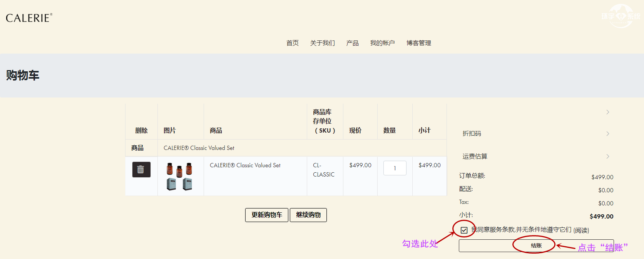Viewport: 644px width, 259px height.
Task: Click the 图片 column header
Action: point(170,130)
